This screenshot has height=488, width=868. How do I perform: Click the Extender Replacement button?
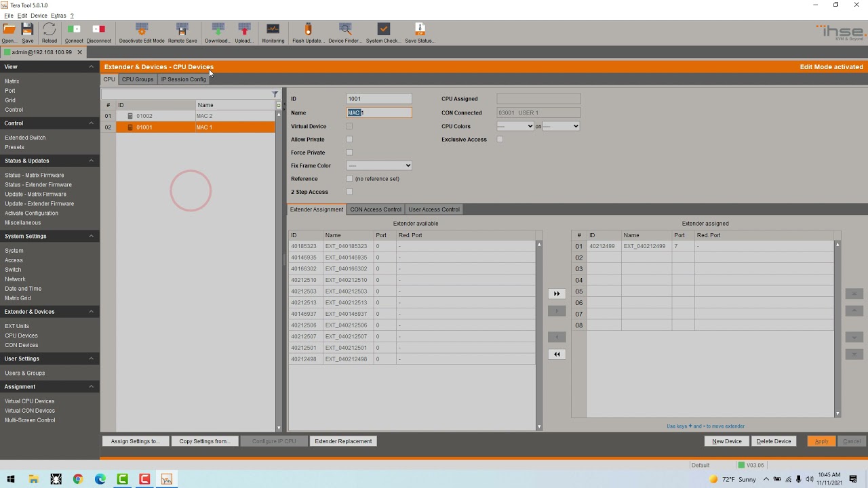343,441
